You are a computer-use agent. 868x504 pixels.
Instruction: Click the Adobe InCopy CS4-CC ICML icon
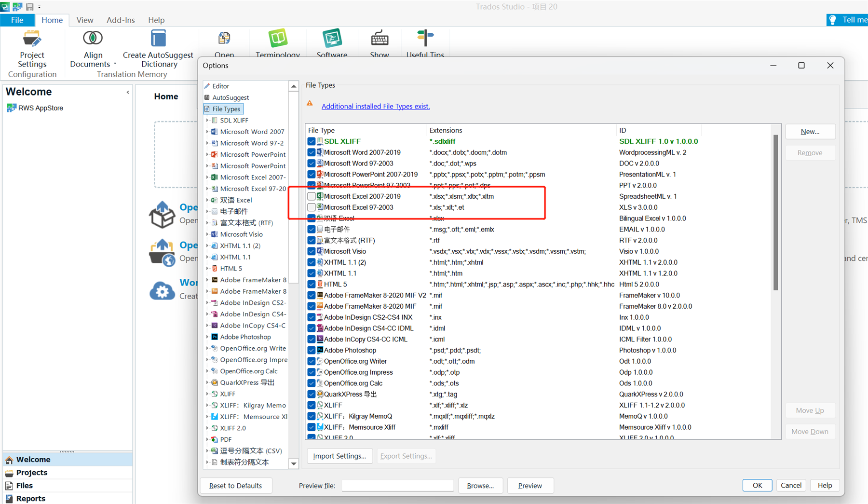click(x=320, y=339)
